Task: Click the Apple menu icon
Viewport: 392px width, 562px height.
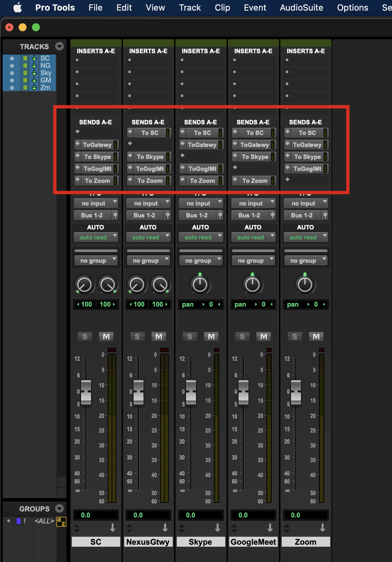Action: click(x=18, y=8)
